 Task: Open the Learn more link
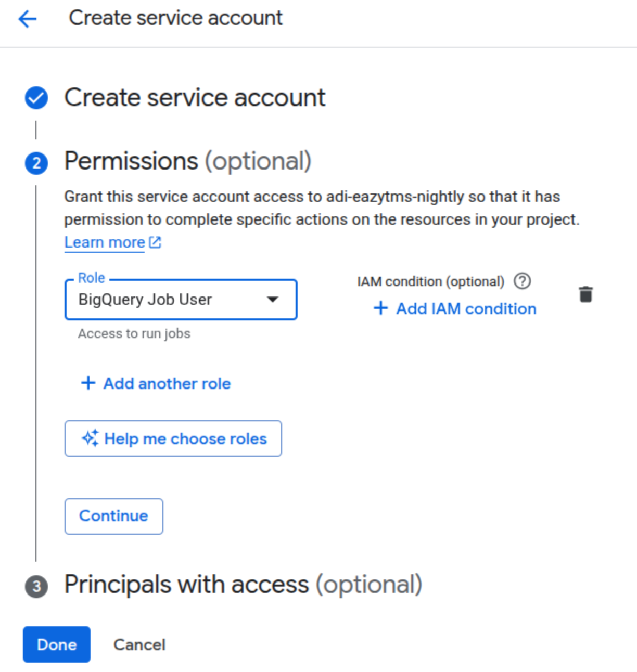tap(105, 242)
